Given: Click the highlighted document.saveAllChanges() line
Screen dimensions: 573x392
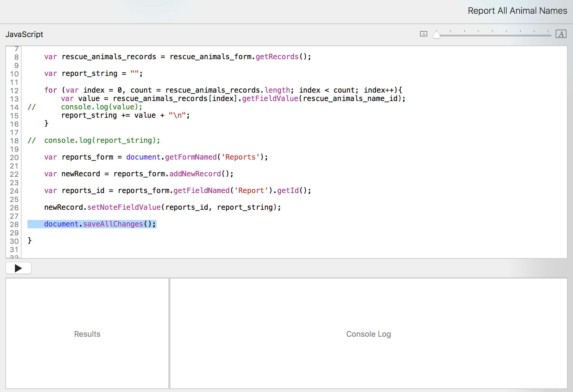Looking at the screenshot, I should pyautogui.click(x=100, y=224).
